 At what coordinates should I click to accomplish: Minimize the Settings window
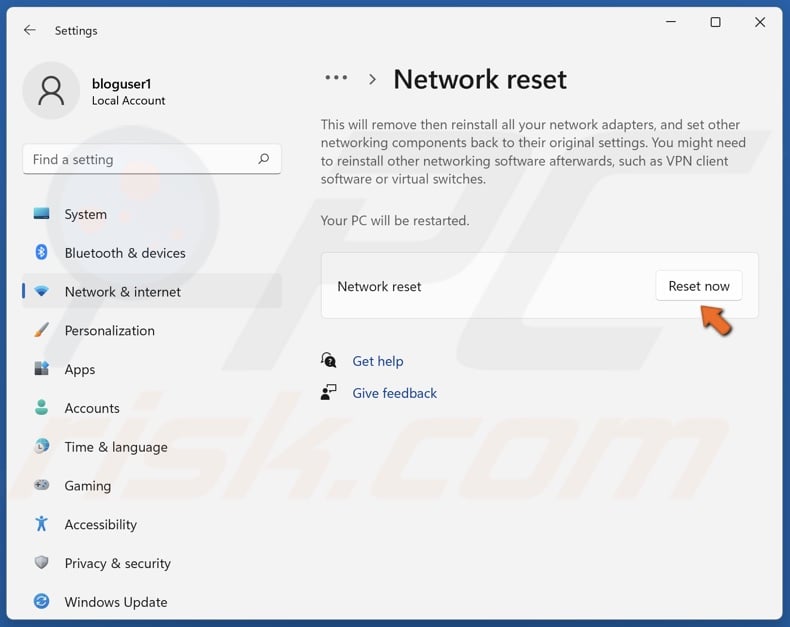671,22
